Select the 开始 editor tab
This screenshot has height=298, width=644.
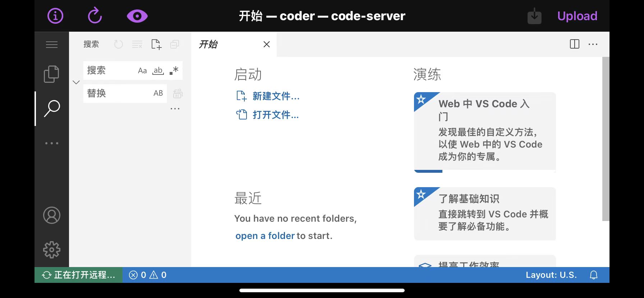point(234,44)
